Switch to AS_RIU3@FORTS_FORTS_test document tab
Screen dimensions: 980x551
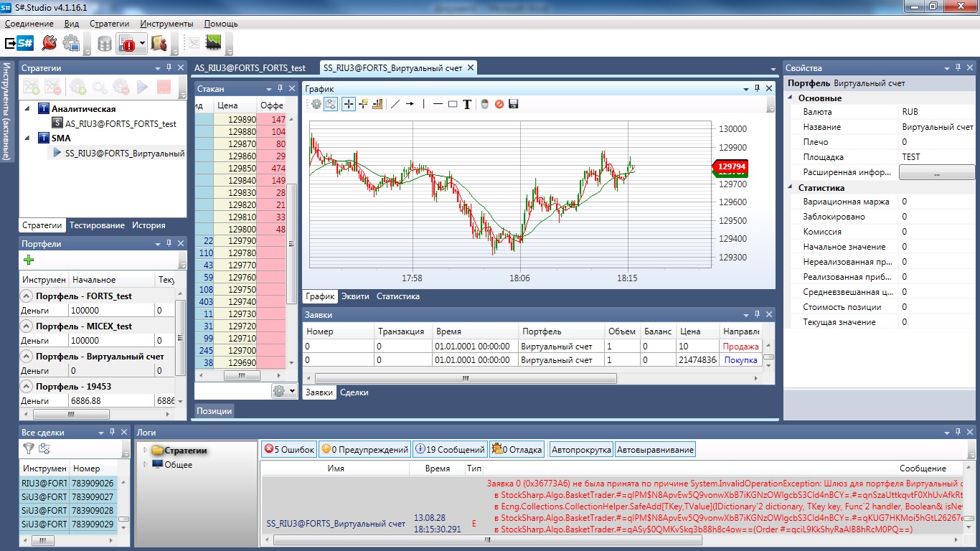coord(250,68)
